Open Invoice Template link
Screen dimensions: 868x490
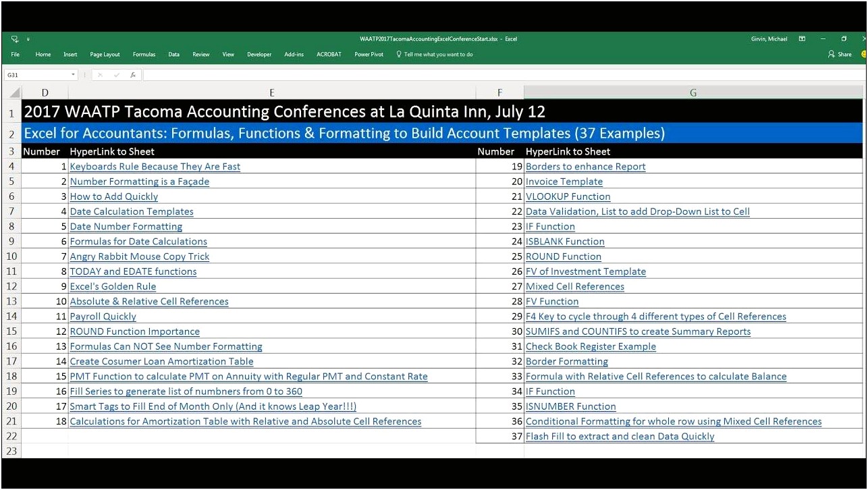[x=564, y=182]
